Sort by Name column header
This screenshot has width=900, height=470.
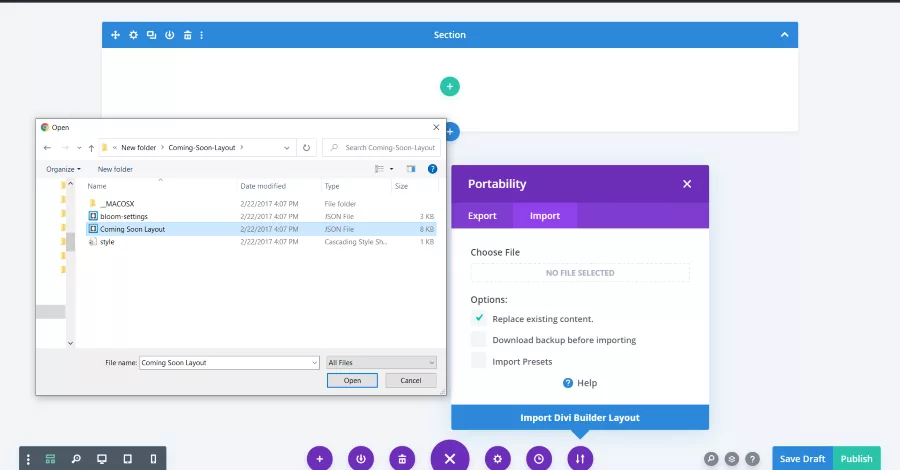(97, 186)
